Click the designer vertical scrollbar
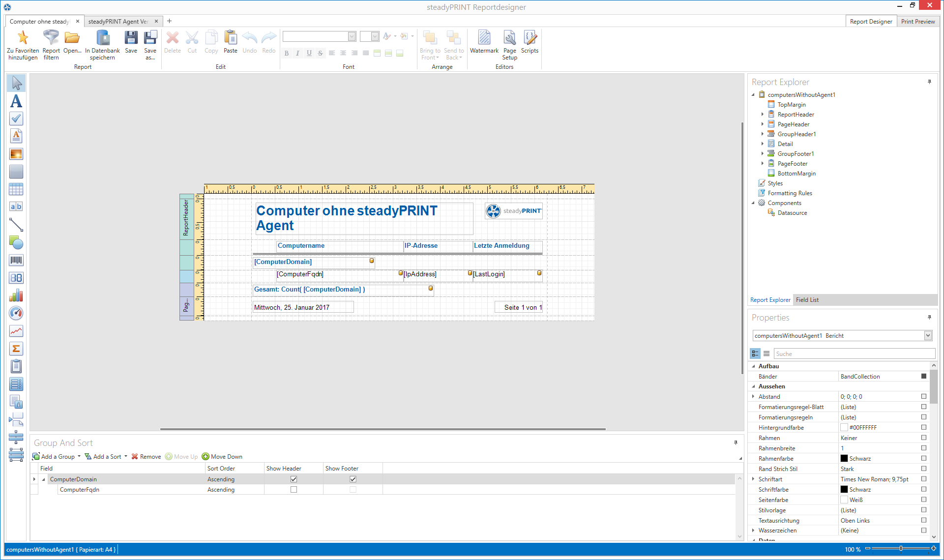This screenshot has width=944, height=560. pyautogui.click(x=742, y=248)
